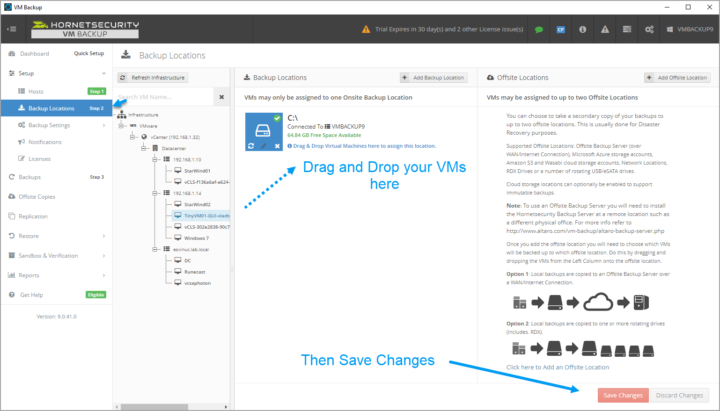Collapse esxinuc.lab.local host node
720x411 pixels.
point(155,249)
